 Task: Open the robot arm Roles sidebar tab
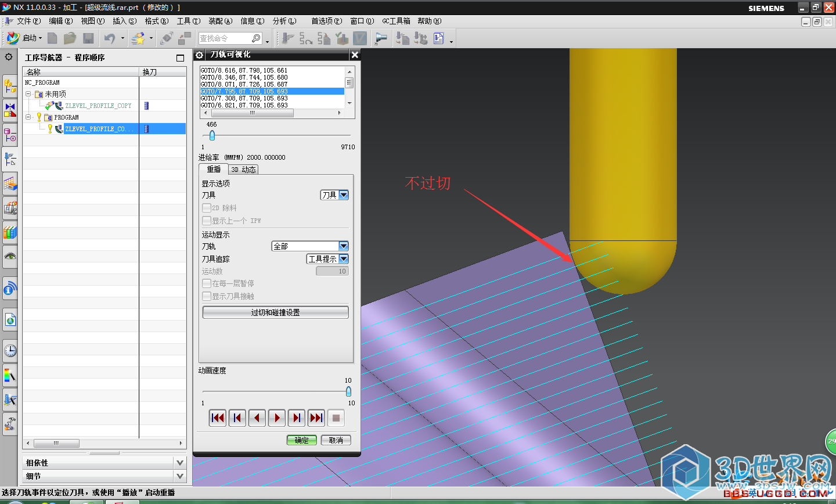[10, 423]
